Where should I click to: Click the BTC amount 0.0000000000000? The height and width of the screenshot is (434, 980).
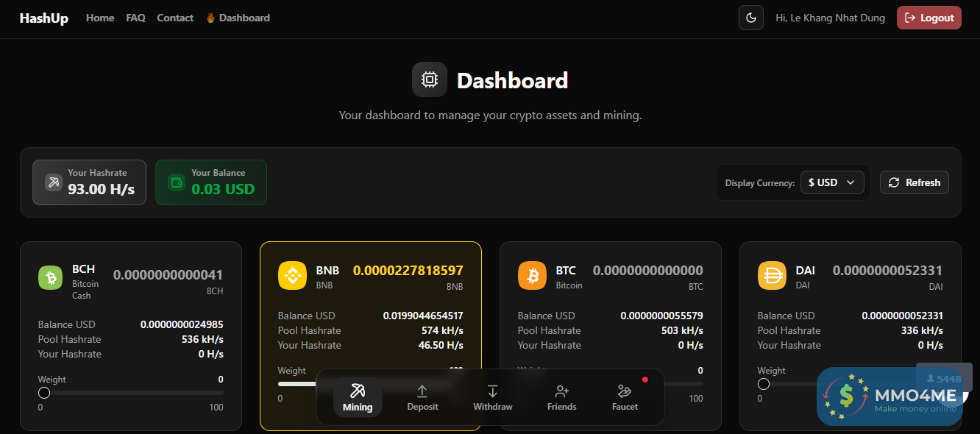click(x=648, y=271)
